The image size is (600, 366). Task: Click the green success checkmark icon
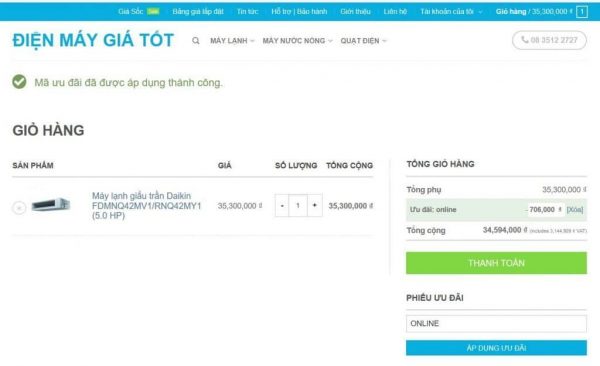[19, 82]
